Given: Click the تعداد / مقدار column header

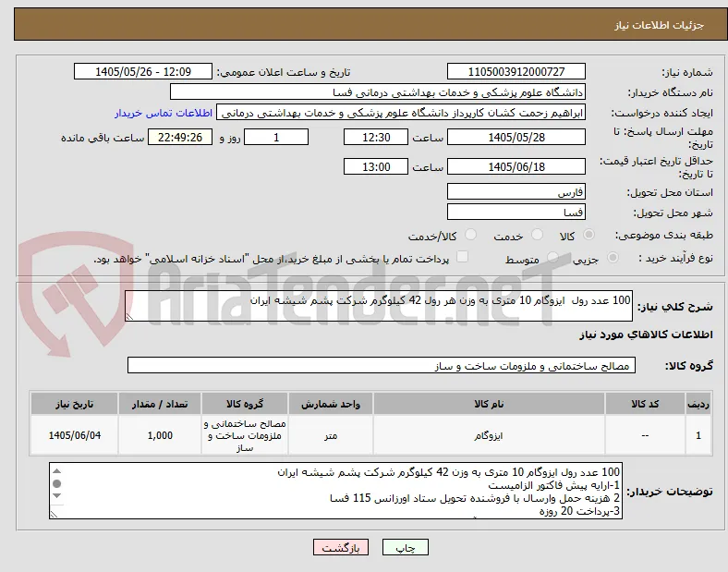Looking at the screenshot, I should [160, 404].
